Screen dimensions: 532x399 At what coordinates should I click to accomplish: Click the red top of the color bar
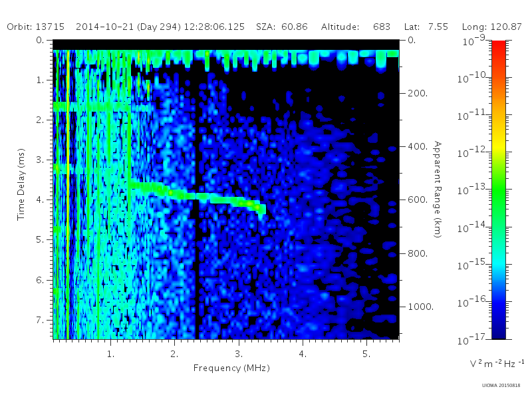[x=498, y=46]
